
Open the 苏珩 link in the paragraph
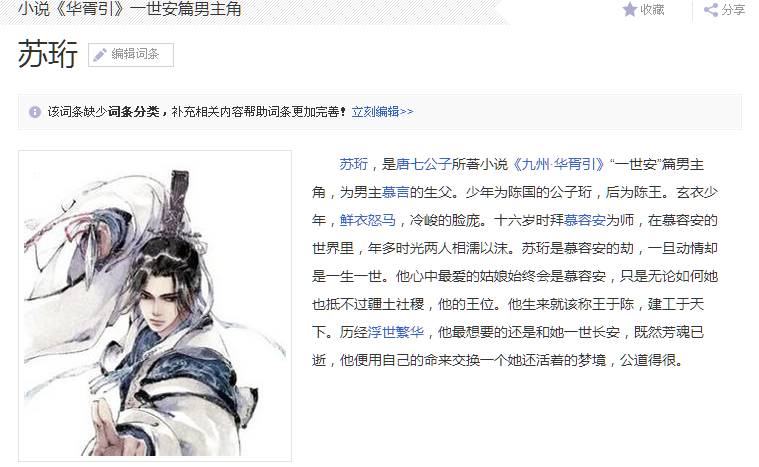coord(353,165)
